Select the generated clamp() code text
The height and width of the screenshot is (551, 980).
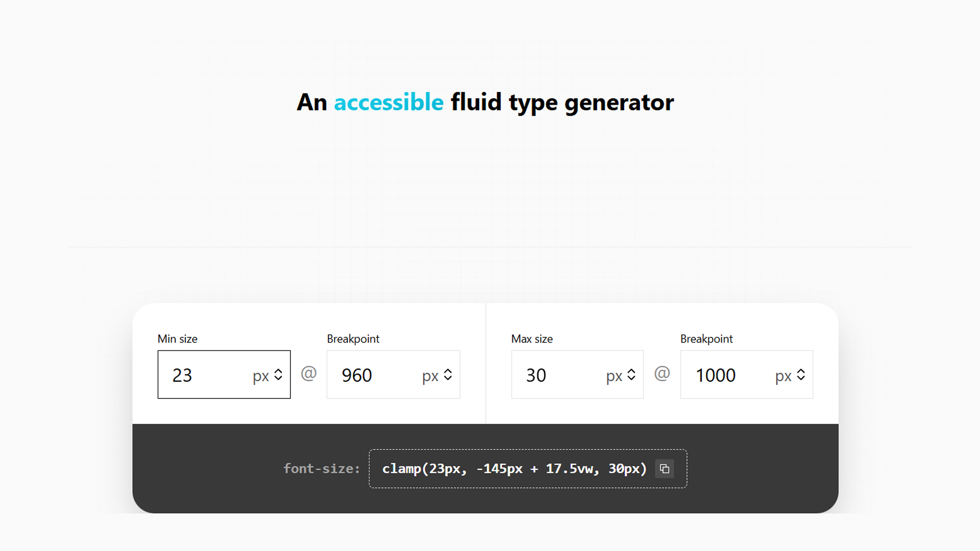point(514,469)
